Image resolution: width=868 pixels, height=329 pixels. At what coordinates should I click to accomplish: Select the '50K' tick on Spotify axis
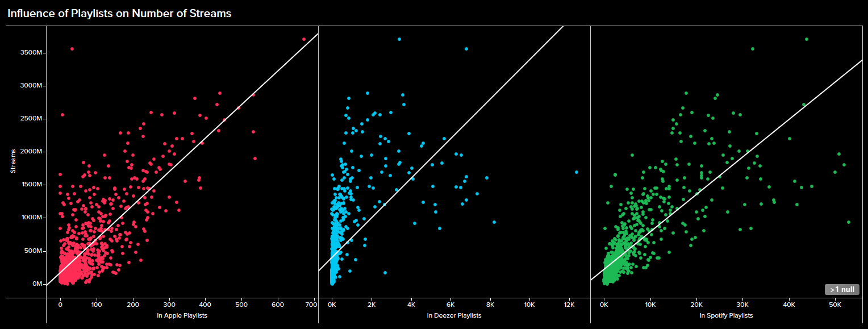[x=834, y=305]
